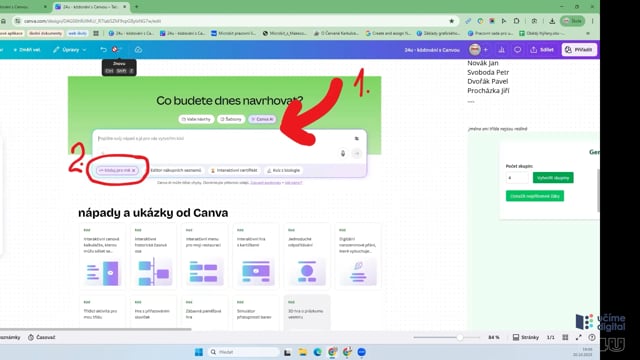This screenshot has height=360, width=640.
Task: Click the 'Kvíz z biologie' suggestion chip
Action: tap(284, 170)
